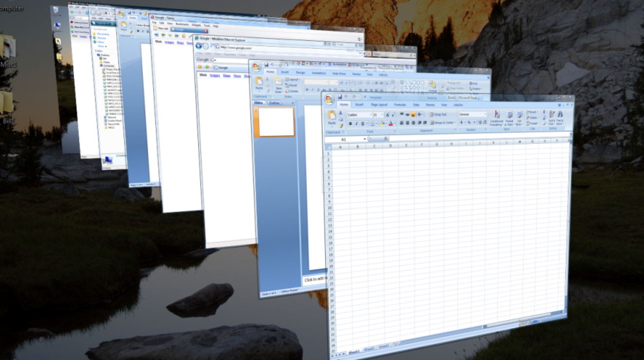This screenshot has height=360, width=644.
Task: Click the Insert Function fx icon in Excel
Action: click(x=386, y=139)
